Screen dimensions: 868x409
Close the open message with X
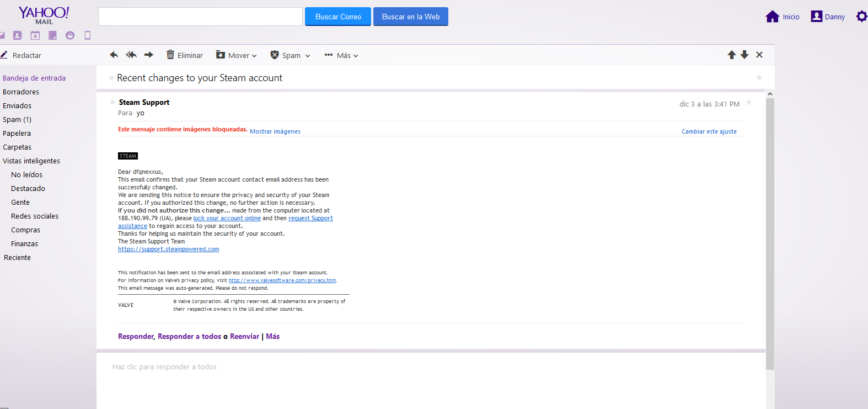[759, 55]
